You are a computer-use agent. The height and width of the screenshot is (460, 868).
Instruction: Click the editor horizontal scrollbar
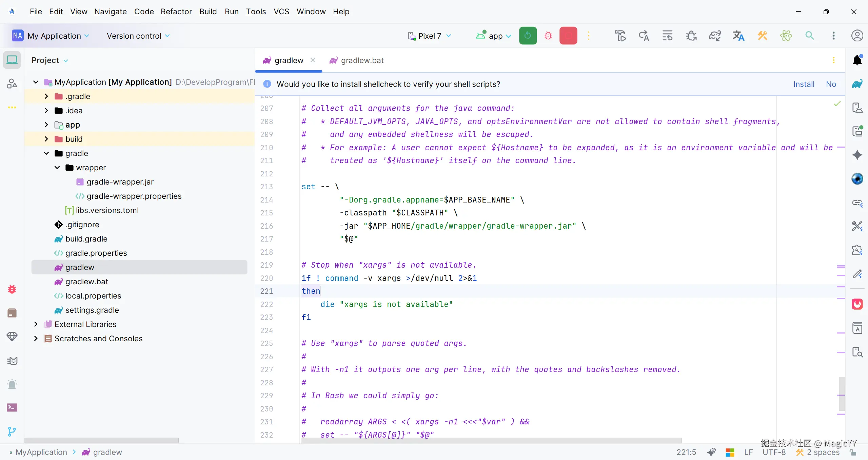[x=491, y=440]
